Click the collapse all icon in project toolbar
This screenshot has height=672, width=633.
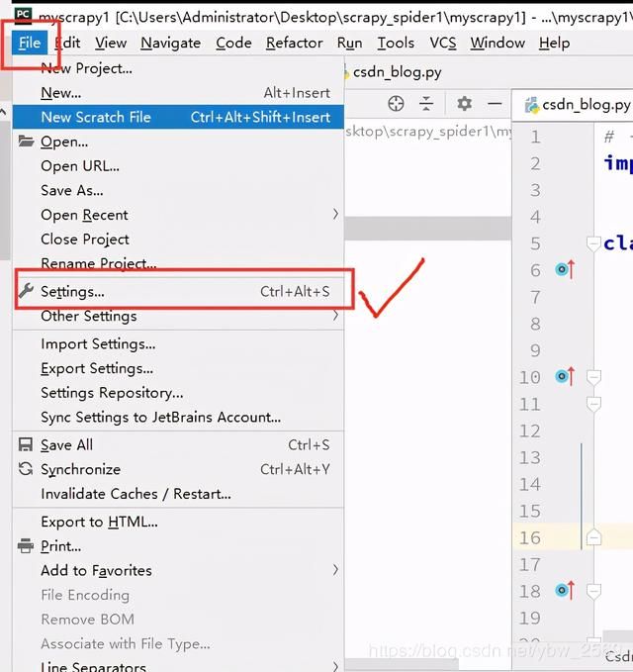[x=426, y=104]
